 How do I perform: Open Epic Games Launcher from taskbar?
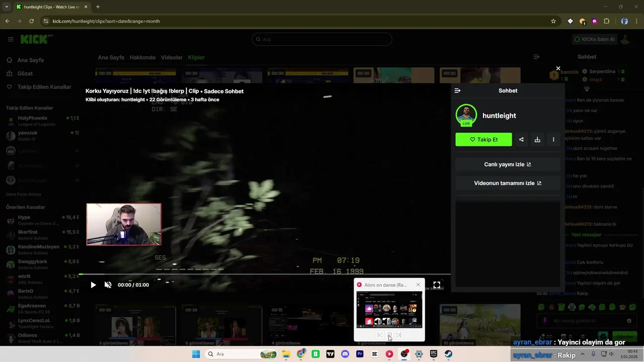tap(434, 354)
